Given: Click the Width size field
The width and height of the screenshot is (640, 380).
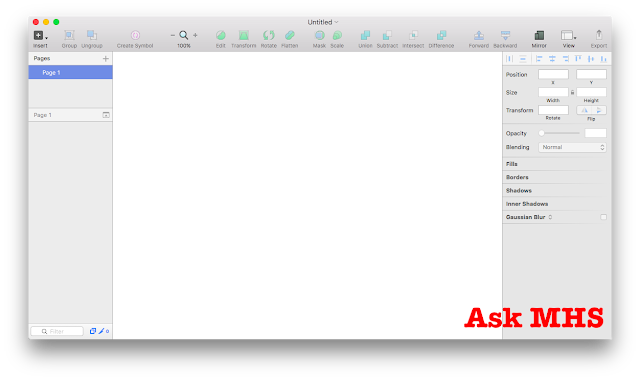Looking at the screenshot, I should [x=553, y=92].
